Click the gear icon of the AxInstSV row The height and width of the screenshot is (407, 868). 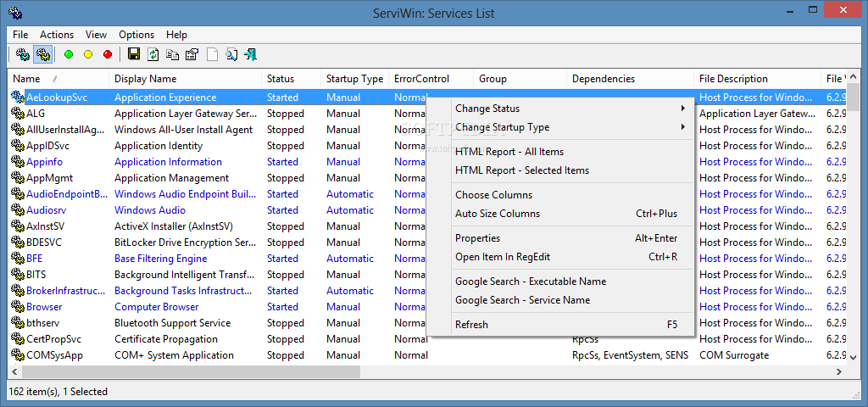click(18, 226)
